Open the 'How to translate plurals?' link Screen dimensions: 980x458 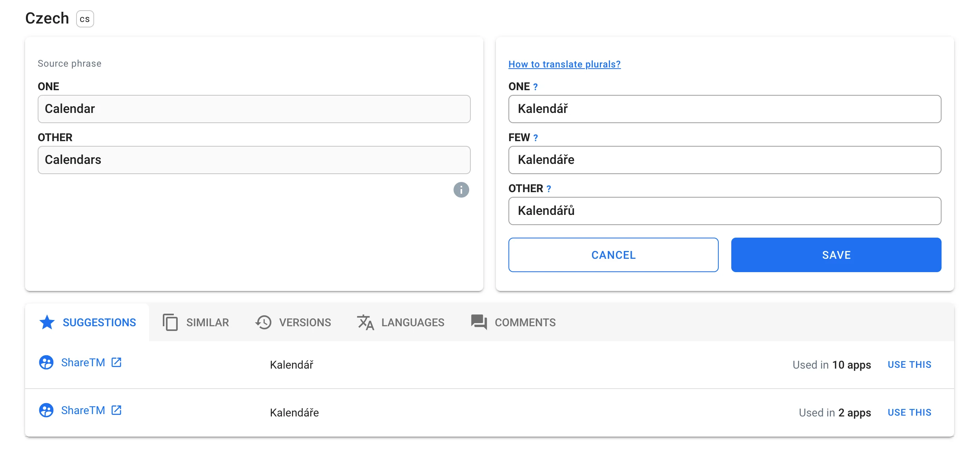(564, 64)
